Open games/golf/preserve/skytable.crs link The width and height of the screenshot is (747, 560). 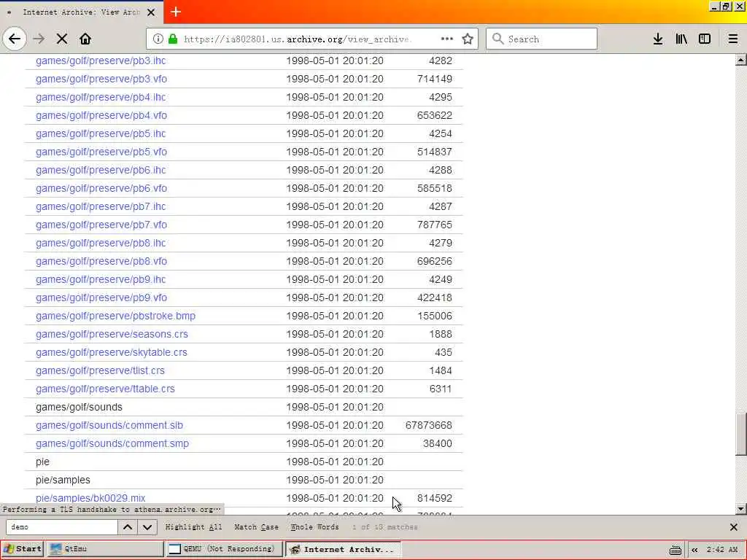click(111, 352)
